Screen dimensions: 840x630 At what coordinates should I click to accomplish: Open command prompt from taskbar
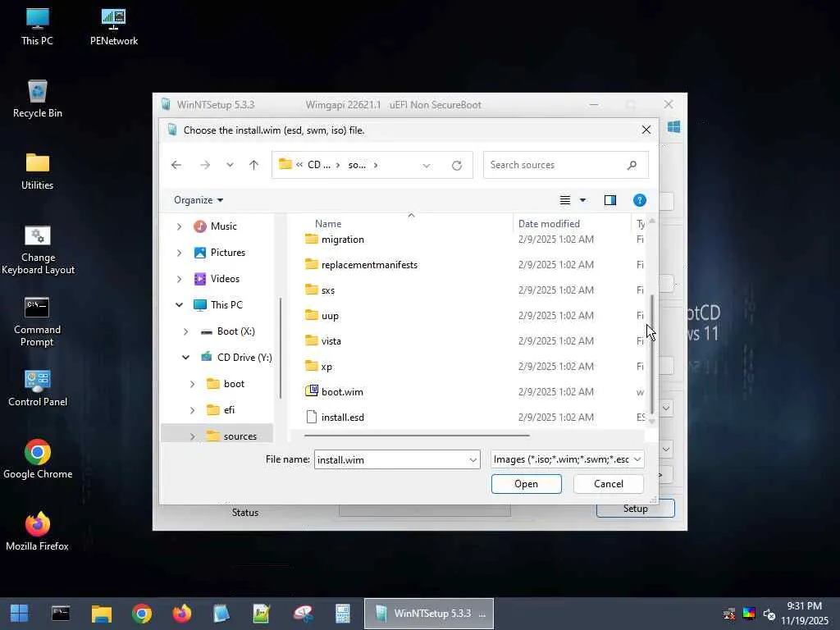61,614
